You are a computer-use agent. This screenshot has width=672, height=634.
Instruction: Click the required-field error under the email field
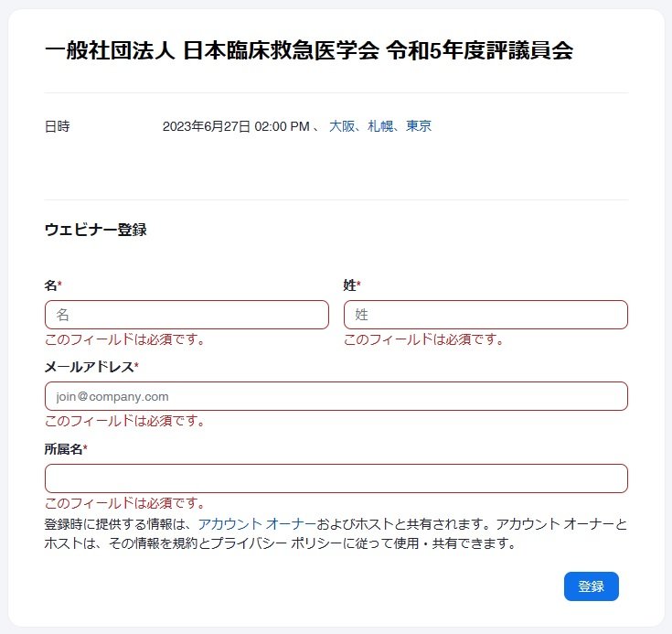124,421
